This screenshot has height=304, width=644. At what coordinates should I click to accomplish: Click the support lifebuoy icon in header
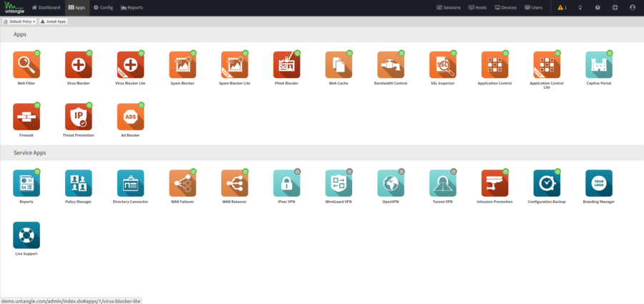pos(615,7)
